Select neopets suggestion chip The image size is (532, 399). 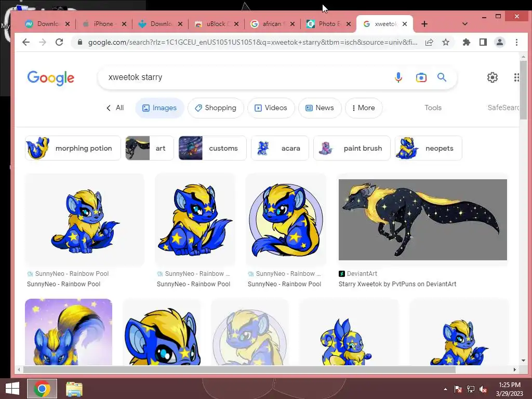click(x=429, y=148)
